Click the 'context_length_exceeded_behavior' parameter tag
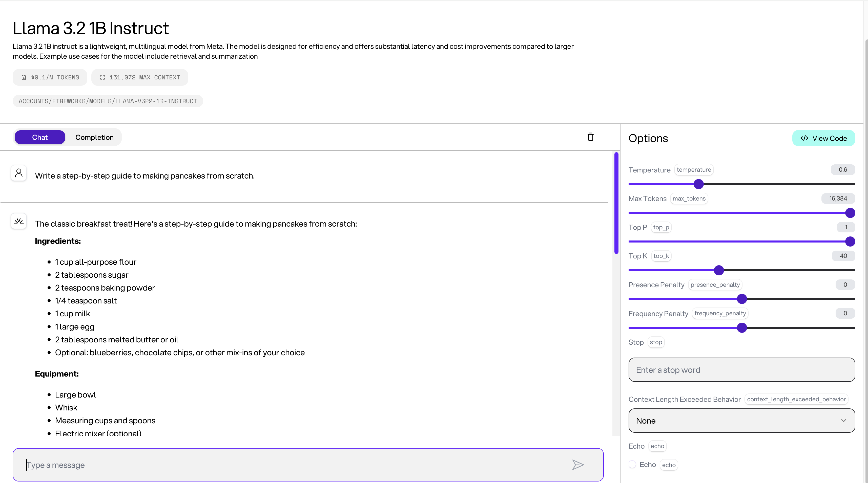868x483 pixels. click(x=796, y=399)
